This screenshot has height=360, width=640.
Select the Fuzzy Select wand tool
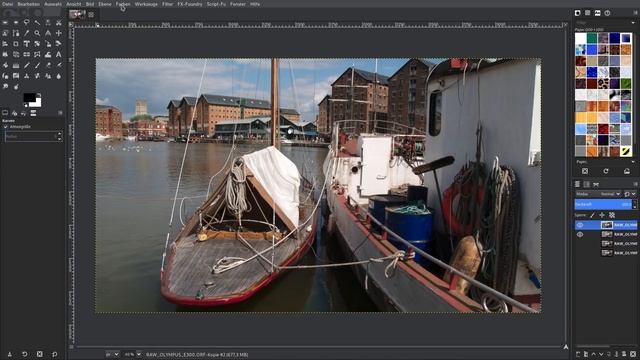[37, 22]
